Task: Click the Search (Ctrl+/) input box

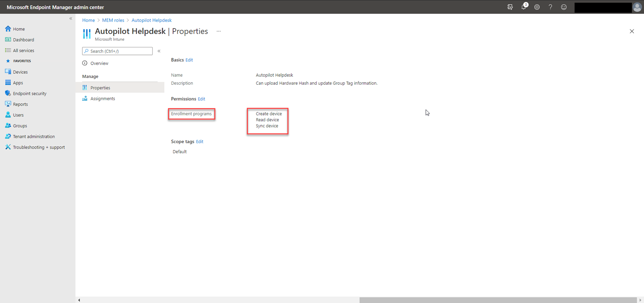Action: (x=117, y=51)
